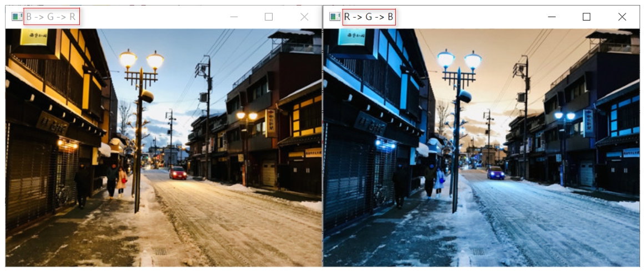The image size is (644, 271).
Task: Select the R -> G -> B title text
Action: [369, 17]
